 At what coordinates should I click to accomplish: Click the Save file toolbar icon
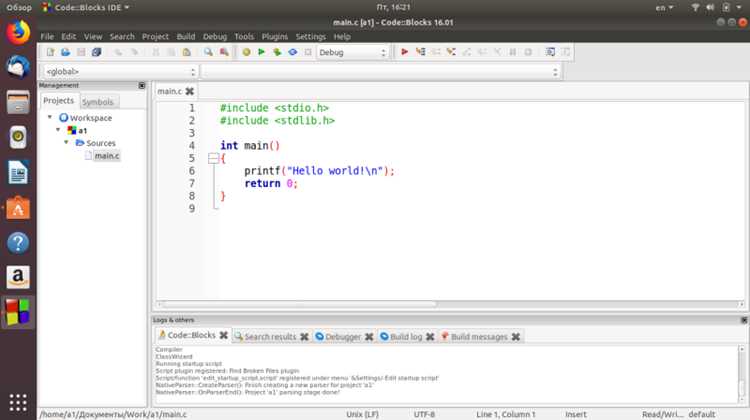coord(81,52)
